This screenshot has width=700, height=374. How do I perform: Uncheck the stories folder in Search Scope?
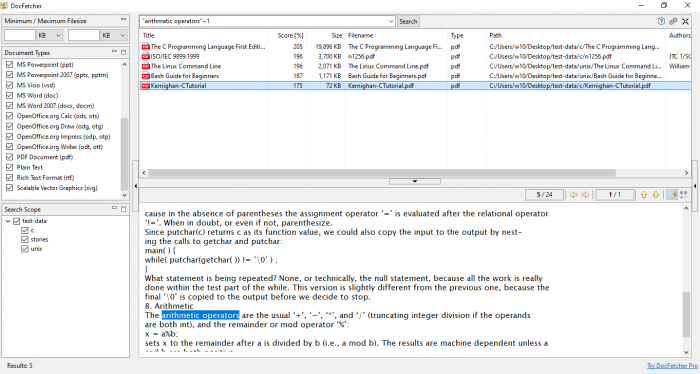(x=25, y=240)
